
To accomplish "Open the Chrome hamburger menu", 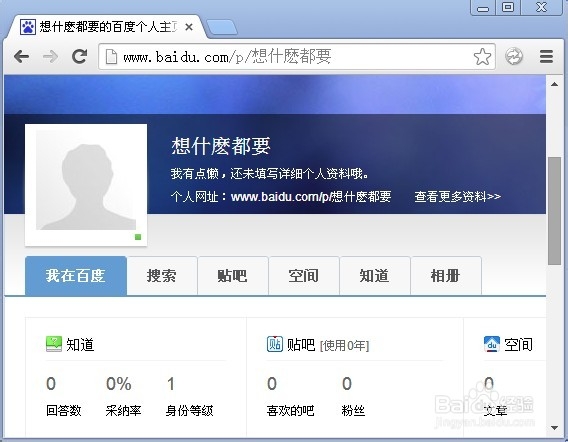I will tap(546, 57).
